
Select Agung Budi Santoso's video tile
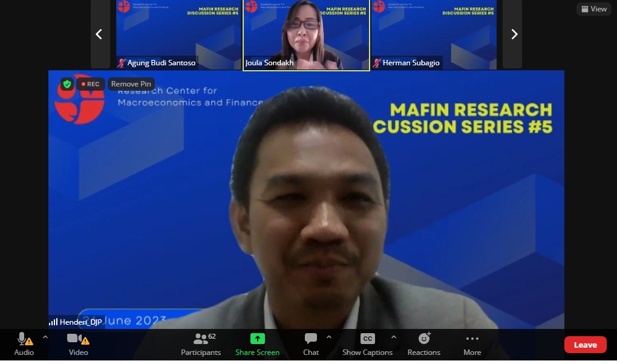tap(178, 33)
